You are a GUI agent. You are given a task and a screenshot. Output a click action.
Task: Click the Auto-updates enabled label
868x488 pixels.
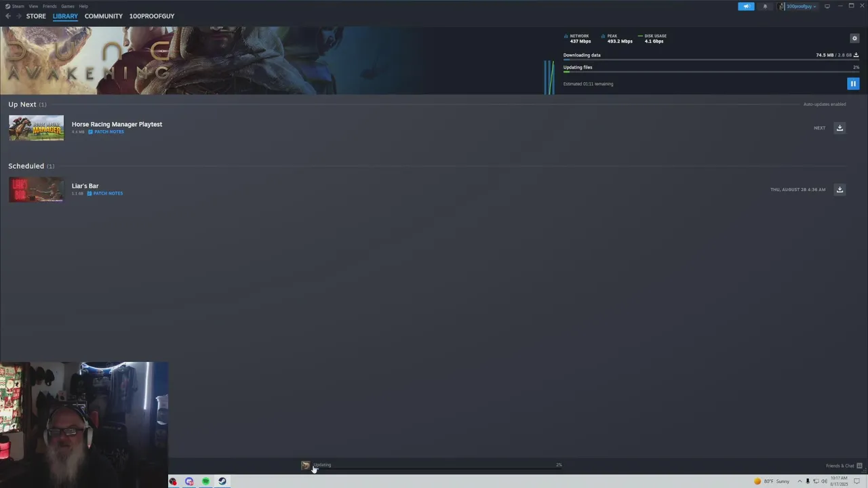tap(825, 104)
